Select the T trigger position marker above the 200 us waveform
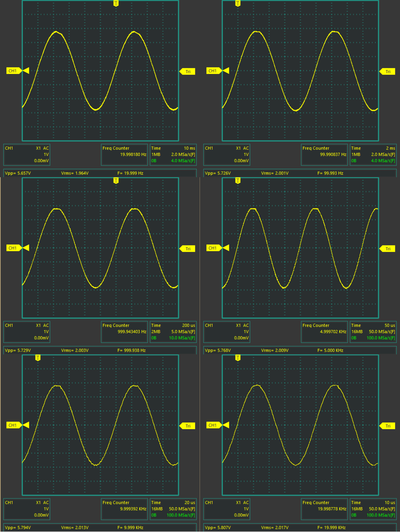The image size is (400, 532). (x=116, y=181)
